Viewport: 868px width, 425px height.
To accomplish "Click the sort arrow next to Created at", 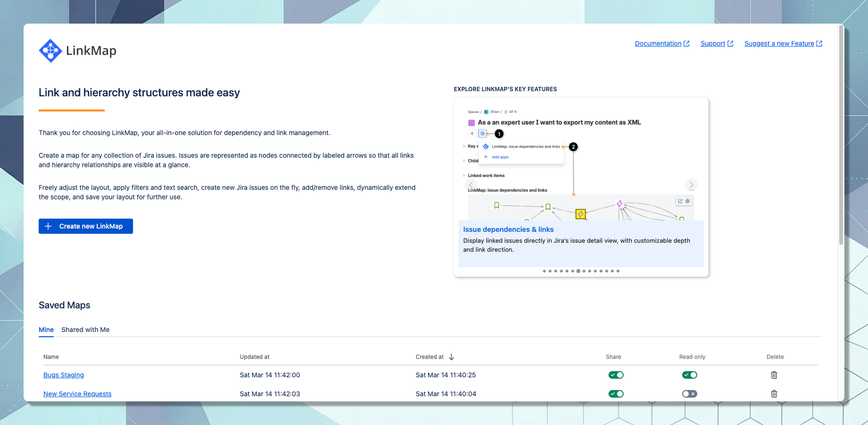I will (x=452, y=357).
